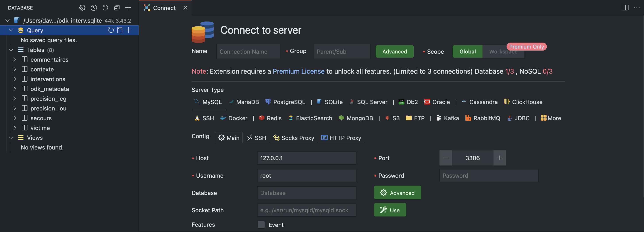
Task: Refresh the database panel
Action: coord(105,8)
